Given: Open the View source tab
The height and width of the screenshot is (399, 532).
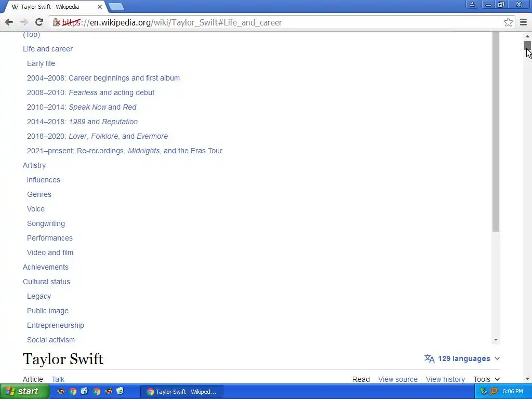Looking at the screenshot, I should coord(397,379).
